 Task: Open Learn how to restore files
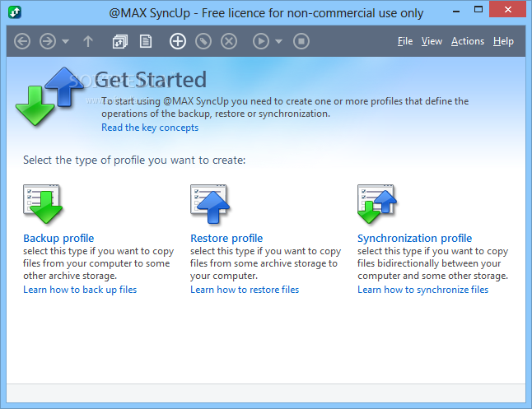[245, 290]
